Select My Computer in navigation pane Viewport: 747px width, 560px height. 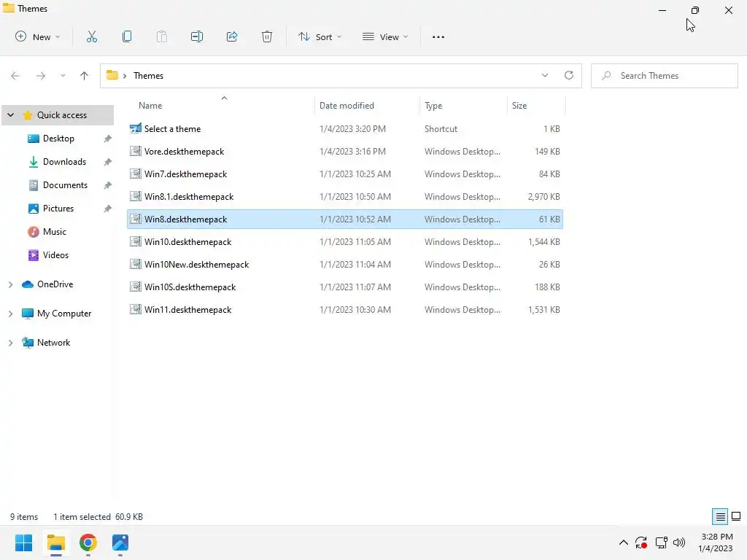pos(64,314)
